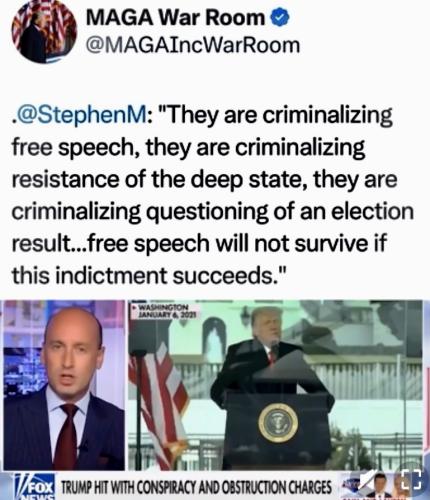Click the "this indictment succeeds." closing line
Image resolution: width=430 pixels, height=500 pixels.
coord(149,276)
